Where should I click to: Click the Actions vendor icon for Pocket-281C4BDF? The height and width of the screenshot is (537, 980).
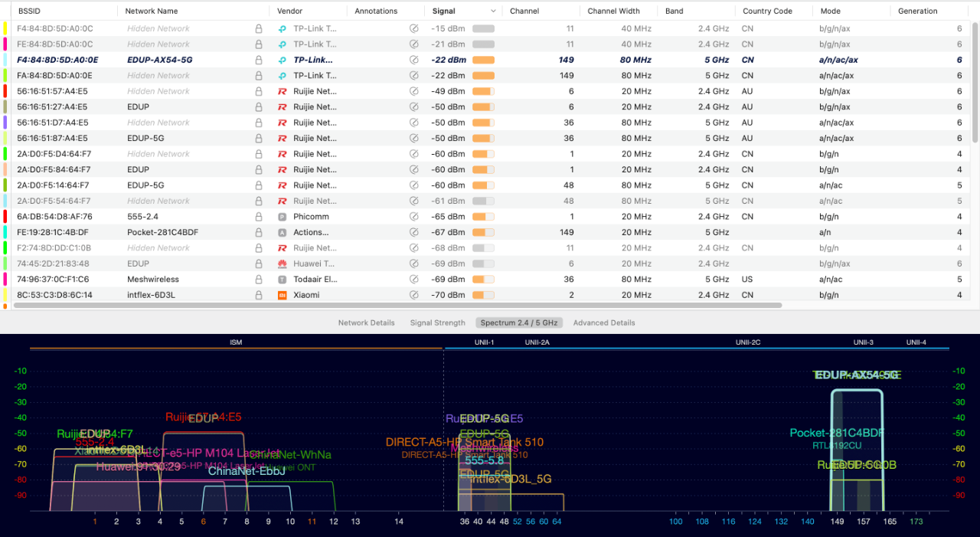pyautogui.click(x=282, y=232)
